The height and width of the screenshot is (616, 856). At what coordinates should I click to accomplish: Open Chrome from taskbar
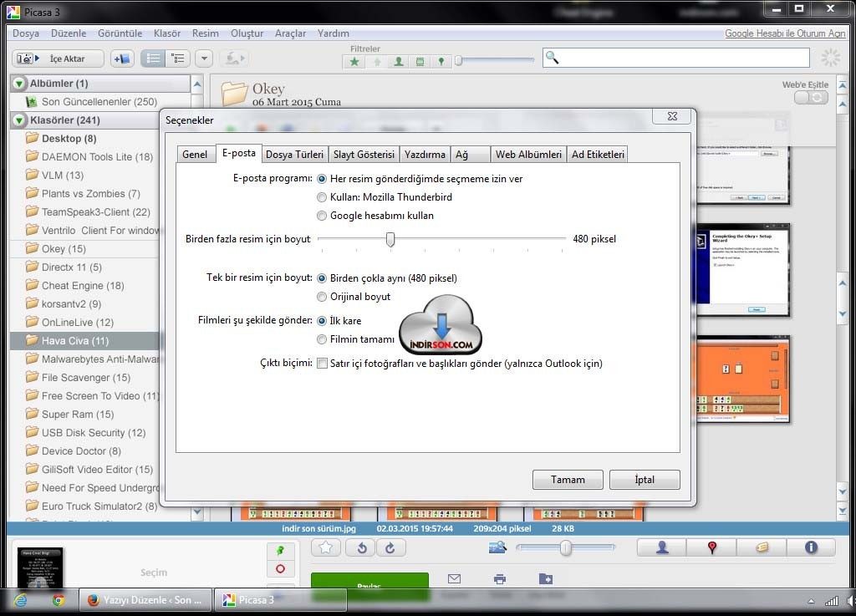point(59,600)
